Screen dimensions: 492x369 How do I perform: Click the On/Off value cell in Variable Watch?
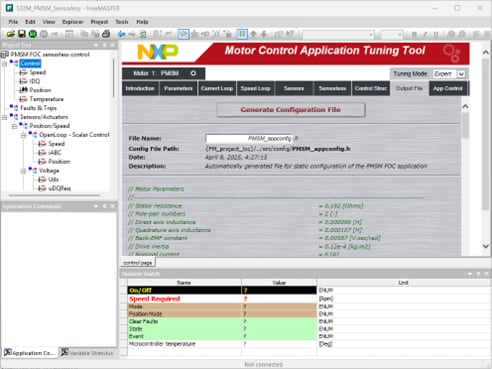tap(279, 290)
